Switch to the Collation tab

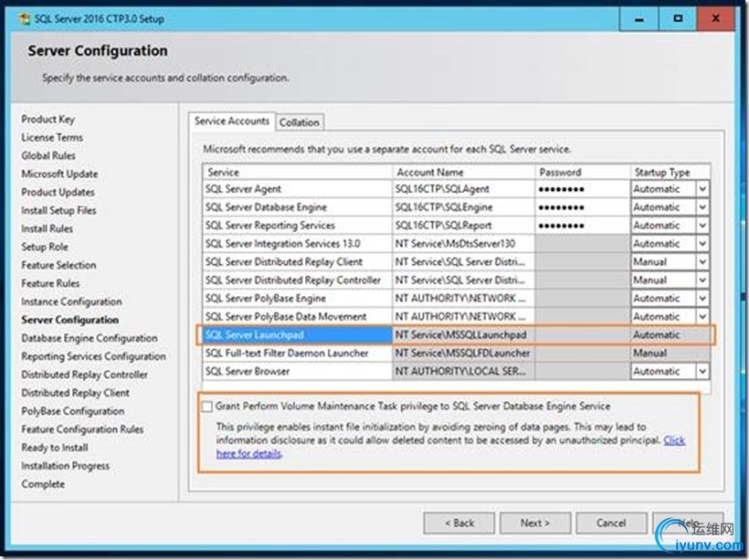(299, 122)
